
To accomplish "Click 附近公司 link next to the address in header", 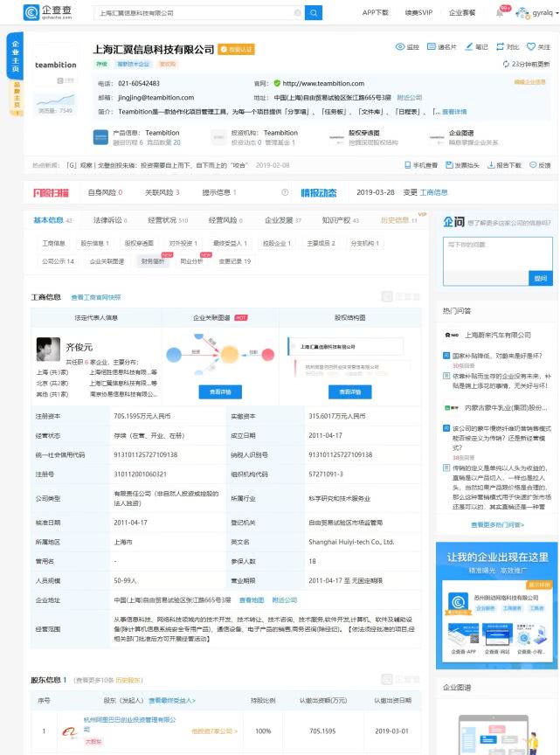I will click(409, 97).
